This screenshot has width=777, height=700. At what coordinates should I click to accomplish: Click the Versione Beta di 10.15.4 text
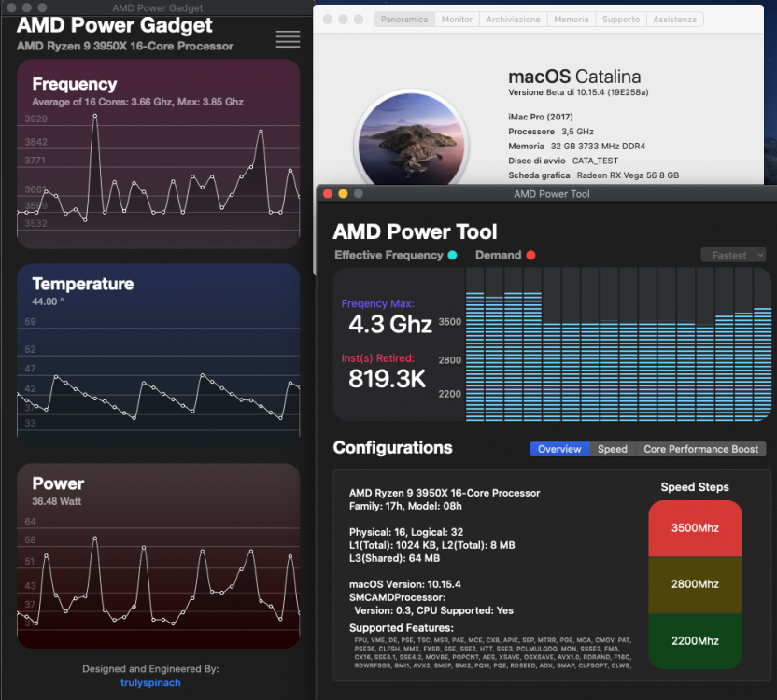[x=578, y=92]
